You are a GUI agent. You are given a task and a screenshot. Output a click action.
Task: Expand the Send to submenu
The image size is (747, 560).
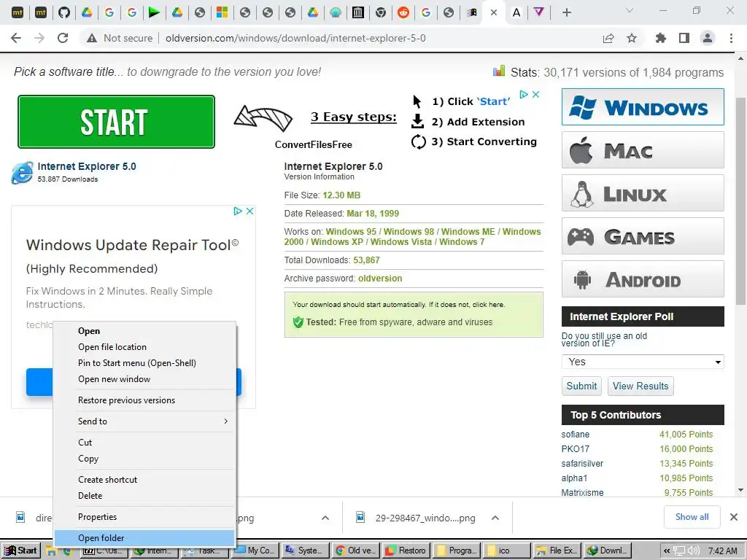(144, 421)
